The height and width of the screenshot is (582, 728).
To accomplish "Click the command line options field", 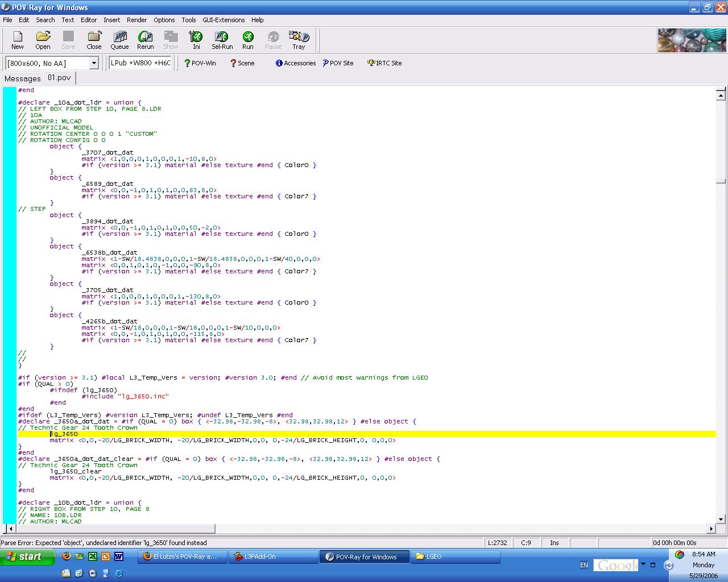I will click(140, 63).
